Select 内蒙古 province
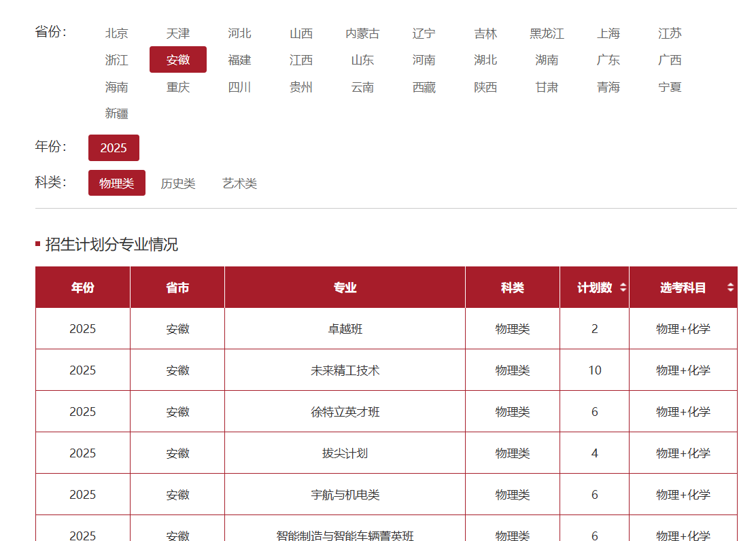Screen dimensions: 756x541 pyautogui.click(x=362, y=33)
